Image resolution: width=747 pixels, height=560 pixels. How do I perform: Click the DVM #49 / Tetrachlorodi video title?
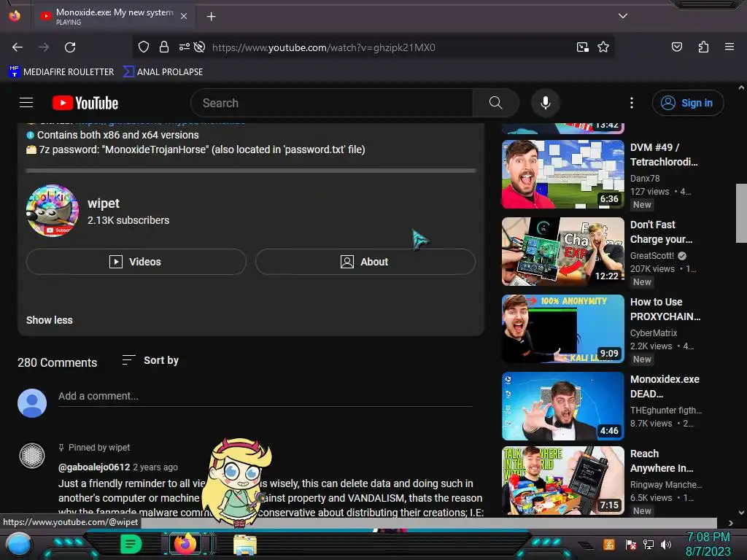(664, 155)
